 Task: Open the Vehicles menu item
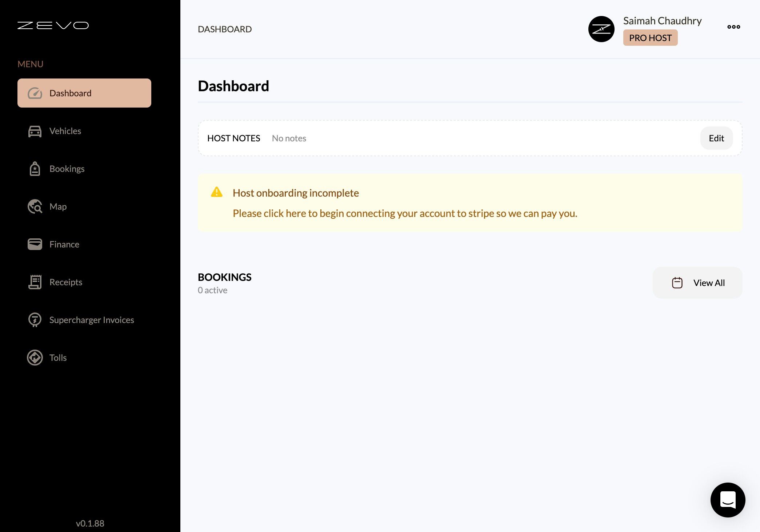point(65,131)
